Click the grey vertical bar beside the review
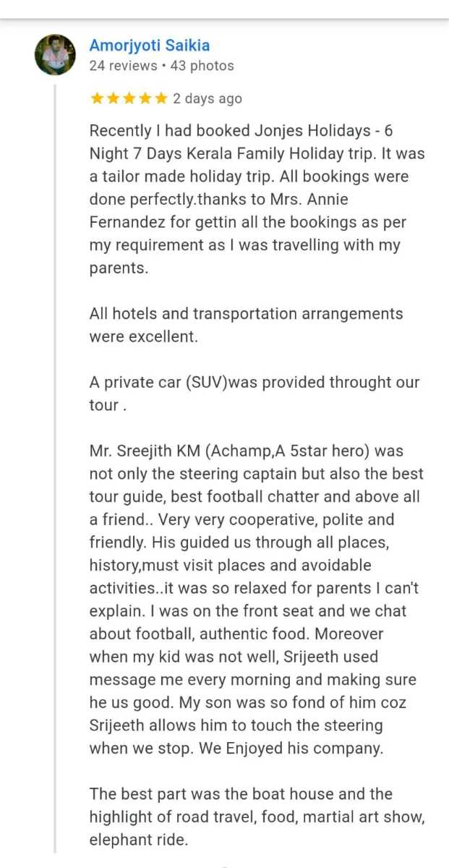 (56, 470)
